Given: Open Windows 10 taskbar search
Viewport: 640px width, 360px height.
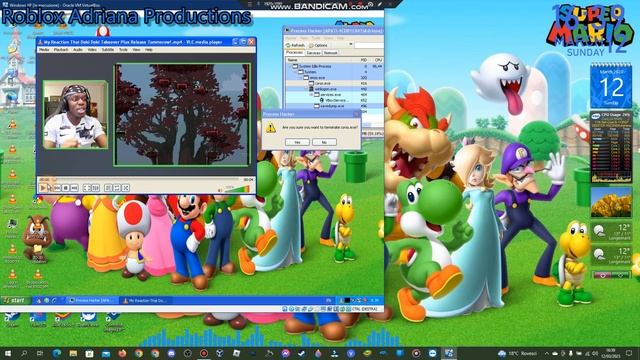Looking at the screenshot, I should click(x=24, y=353).
